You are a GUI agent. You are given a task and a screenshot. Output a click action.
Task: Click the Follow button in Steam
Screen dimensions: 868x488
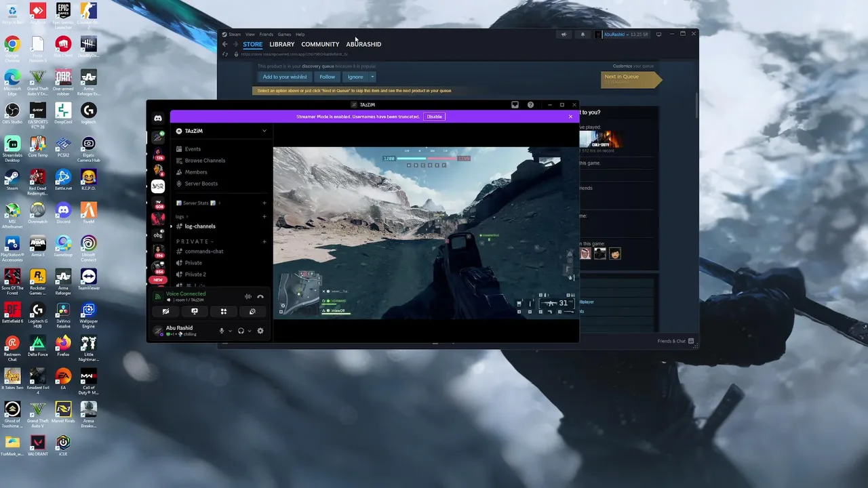click(x=328, y=77)
